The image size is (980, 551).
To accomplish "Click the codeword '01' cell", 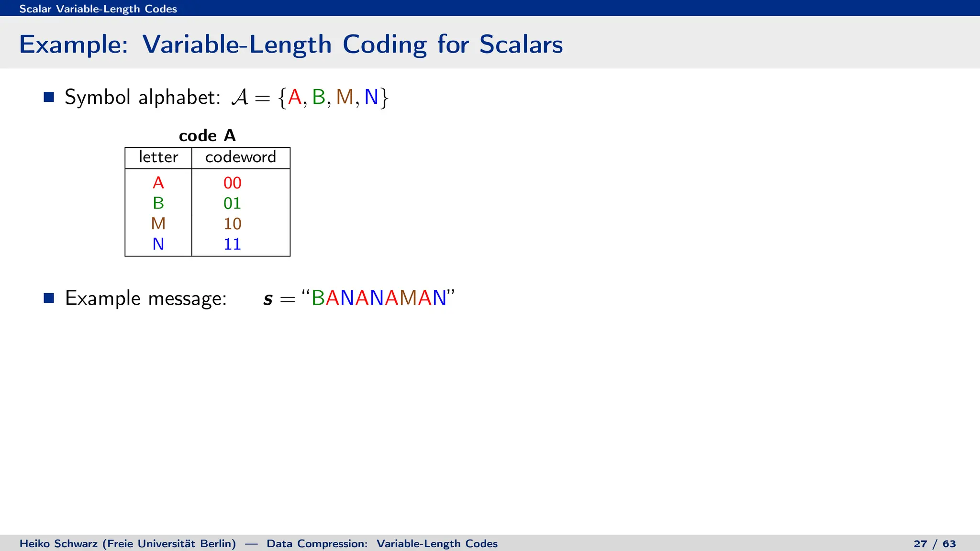I will pos(233,203).
